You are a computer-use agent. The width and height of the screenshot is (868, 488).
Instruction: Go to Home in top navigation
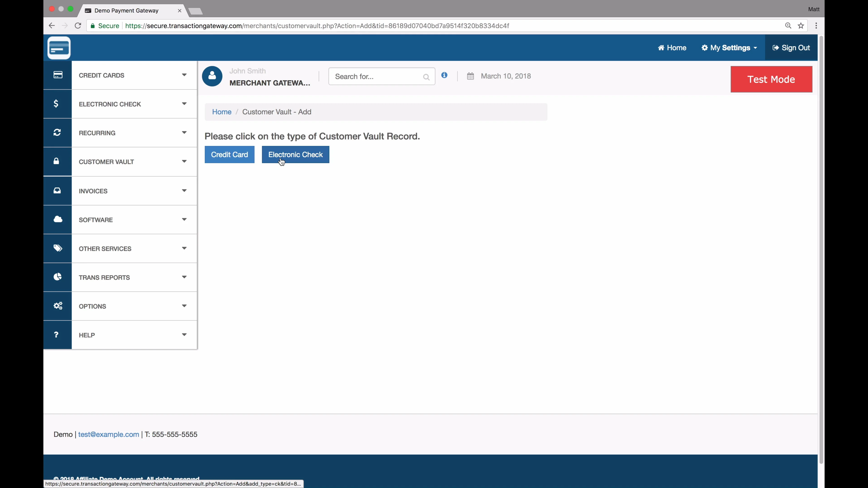[672, 48]
